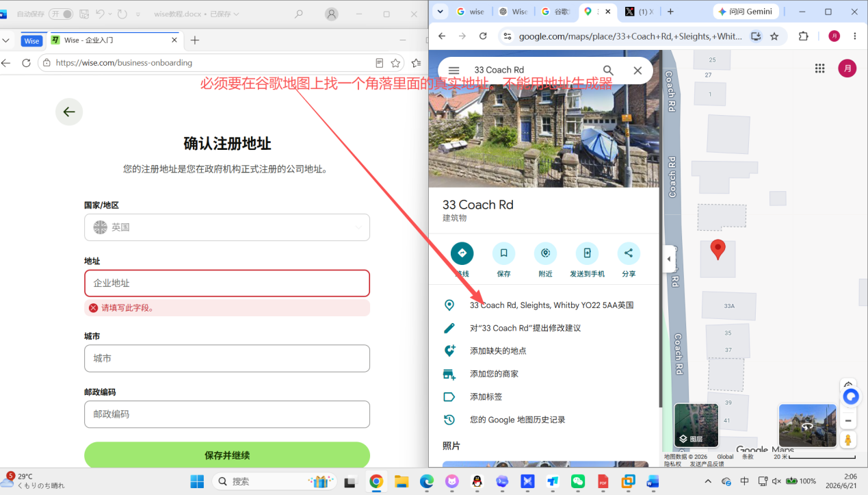Switch to the 'wise' Google tab in Chrome
This screenshot has width=868, height=495.
click(x=472, y=12)
